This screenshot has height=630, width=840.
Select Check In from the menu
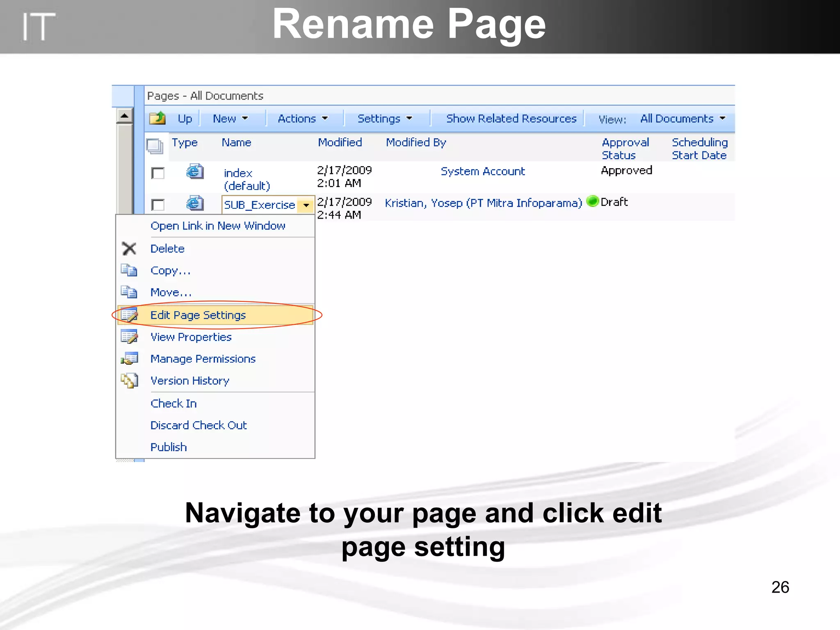[x=173, y=404]
